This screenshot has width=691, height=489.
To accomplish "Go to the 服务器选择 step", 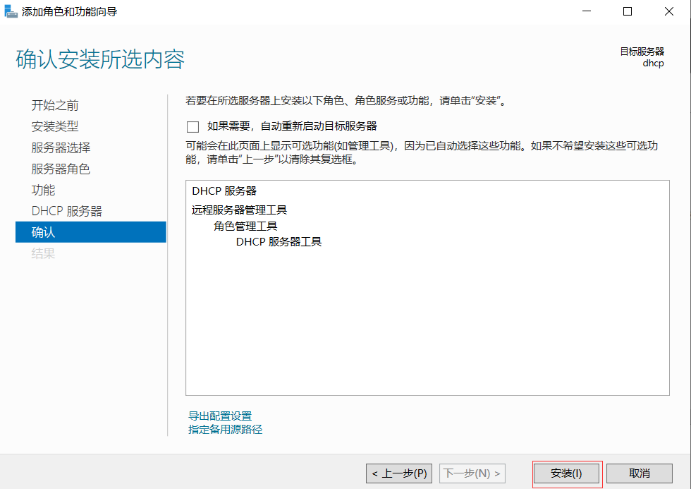I will click(x=61, y=148).
